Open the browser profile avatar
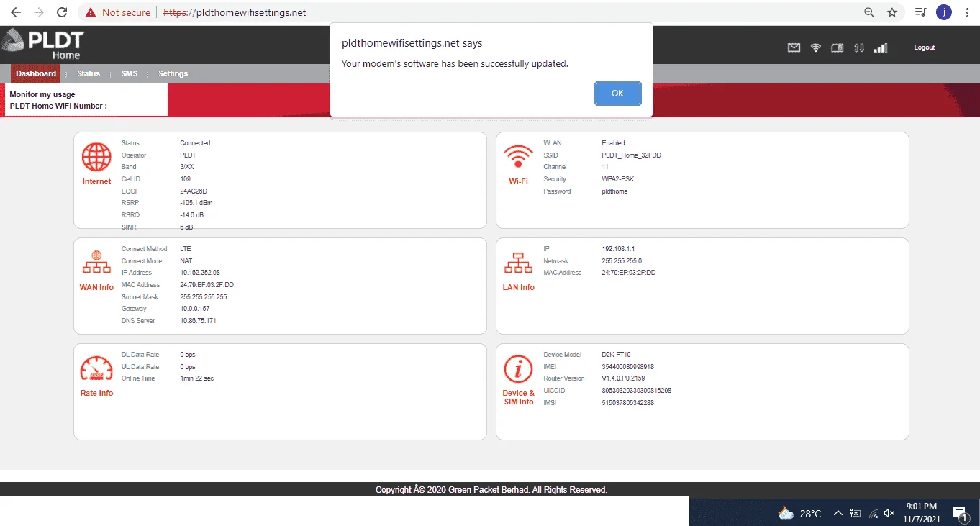The image size is (980, 526). [944, 12]
